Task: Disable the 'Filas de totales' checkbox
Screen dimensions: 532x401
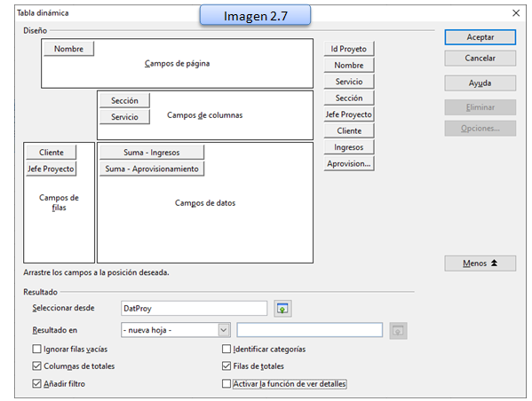Action: click(226, 366)
